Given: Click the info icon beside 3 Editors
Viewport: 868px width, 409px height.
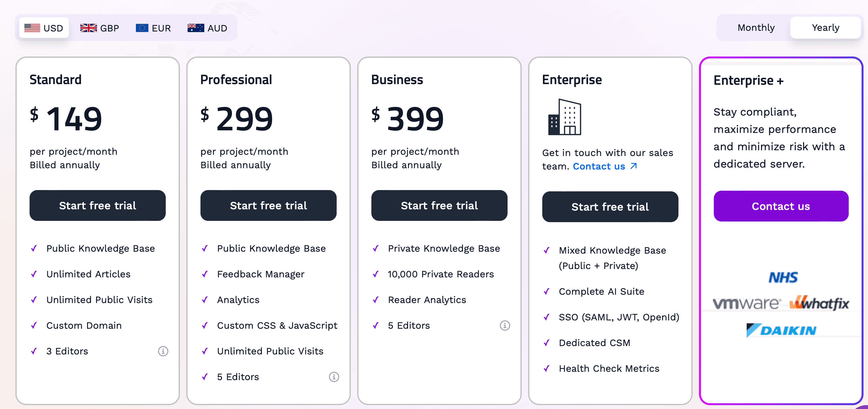Looking at the screenshot, I should click(x=163, y=351).
